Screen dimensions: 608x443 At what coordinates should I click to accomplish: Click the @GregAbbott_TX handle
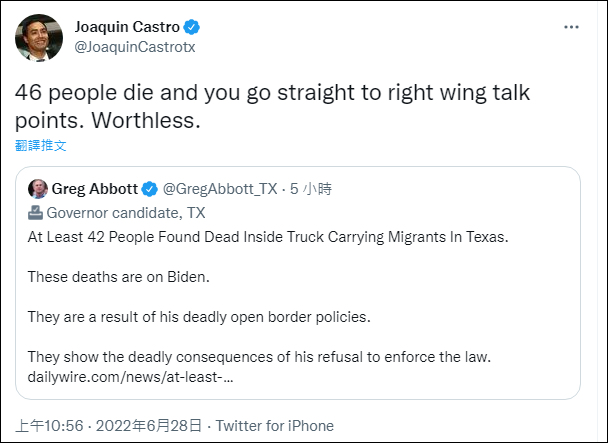pyautogui.click(x=219, y=188)
